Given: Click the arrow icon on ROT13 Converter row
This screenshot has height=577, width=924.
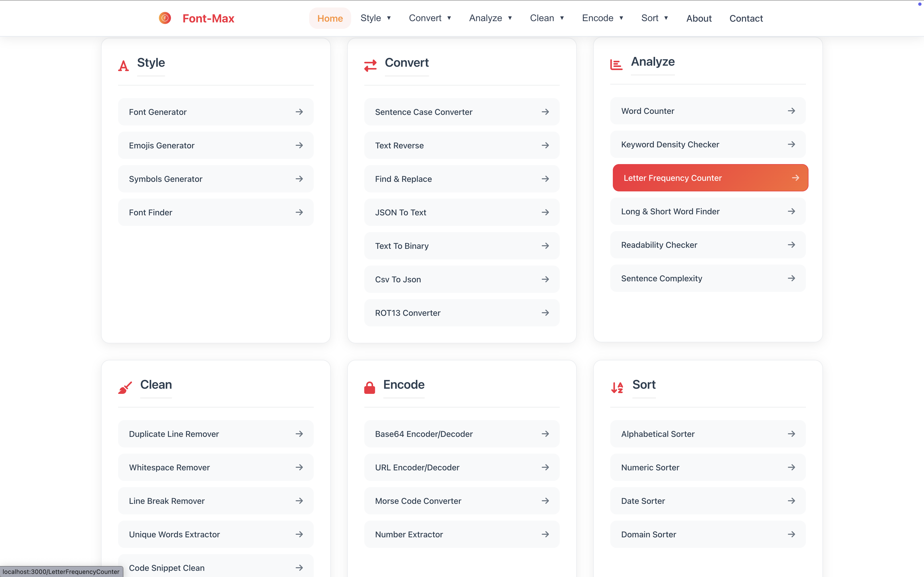Looking at the screenshot, I should [x=545, y=312].
